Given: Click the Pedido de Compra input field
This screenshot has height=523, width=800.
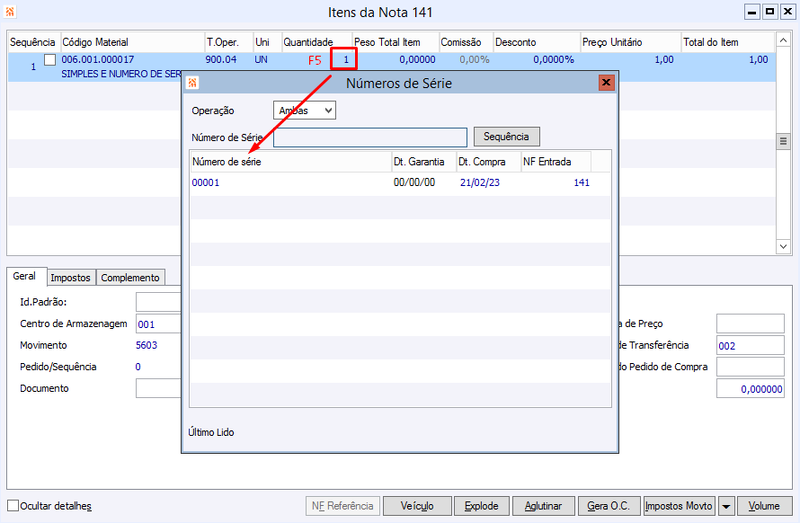Looking at the screenshot, I should [751, 367].
